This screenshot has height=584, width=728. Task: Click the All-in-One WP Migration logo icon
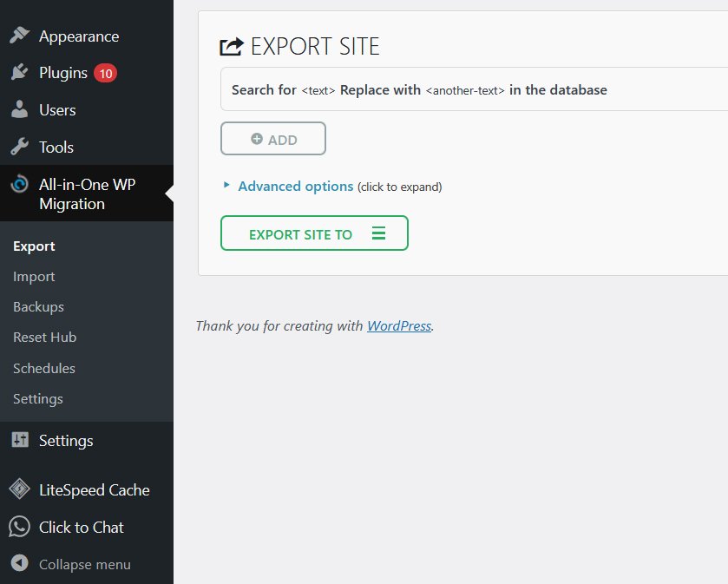click(x=19, y=184)
